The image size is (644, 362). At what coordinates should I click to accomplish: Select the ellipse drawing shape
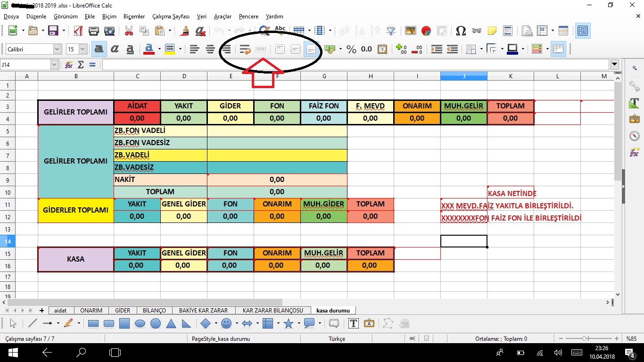(x=140, y=323)
